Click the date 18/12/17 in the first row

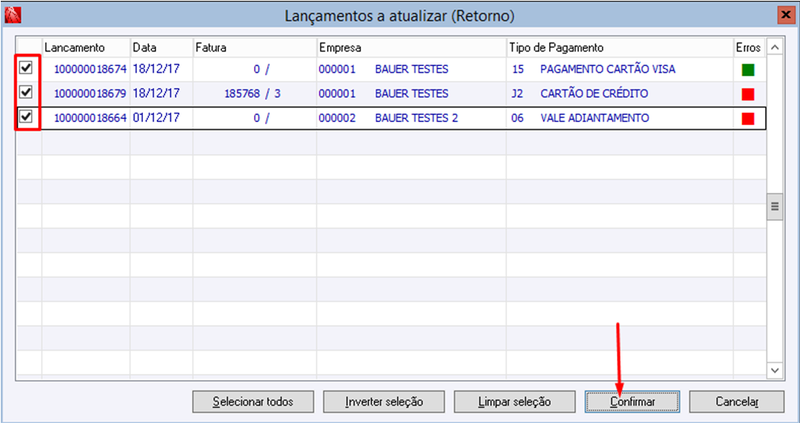[156, 68]
